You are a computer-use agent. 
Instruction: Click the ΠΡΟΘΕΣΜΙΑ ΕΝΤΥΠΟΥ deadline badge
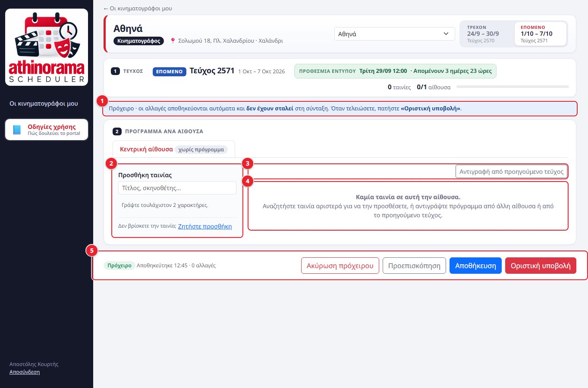(395, 71)
